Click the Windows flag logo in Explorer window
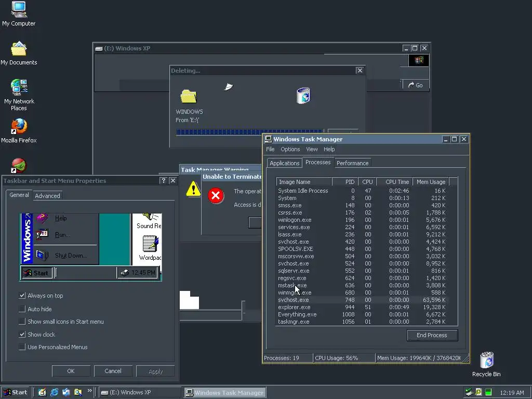This screenshot has height=399, width=532. click(x=419, y=60)
